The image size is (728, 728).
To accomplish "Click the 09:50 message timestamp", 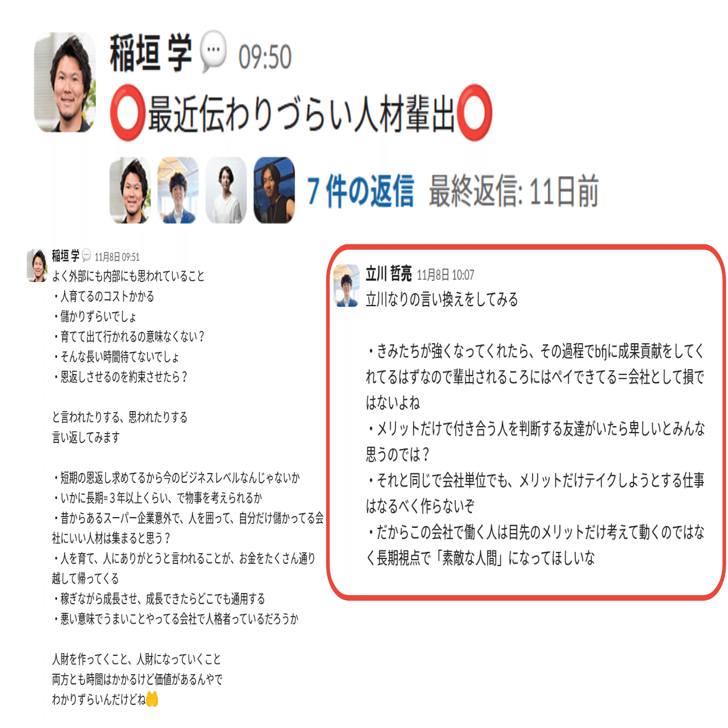I will (x=265, y=58).
